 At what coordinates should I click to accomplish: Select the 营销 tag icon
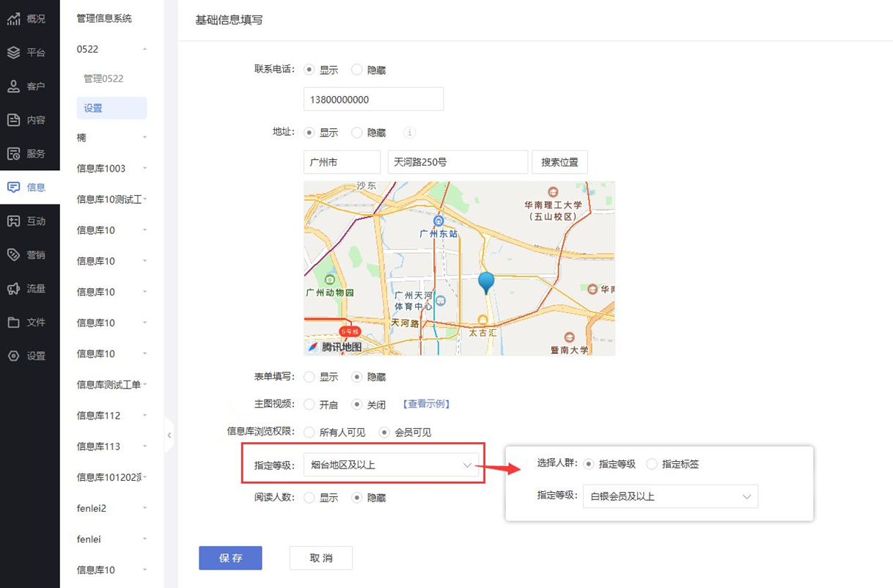click(x=13, y=255)
